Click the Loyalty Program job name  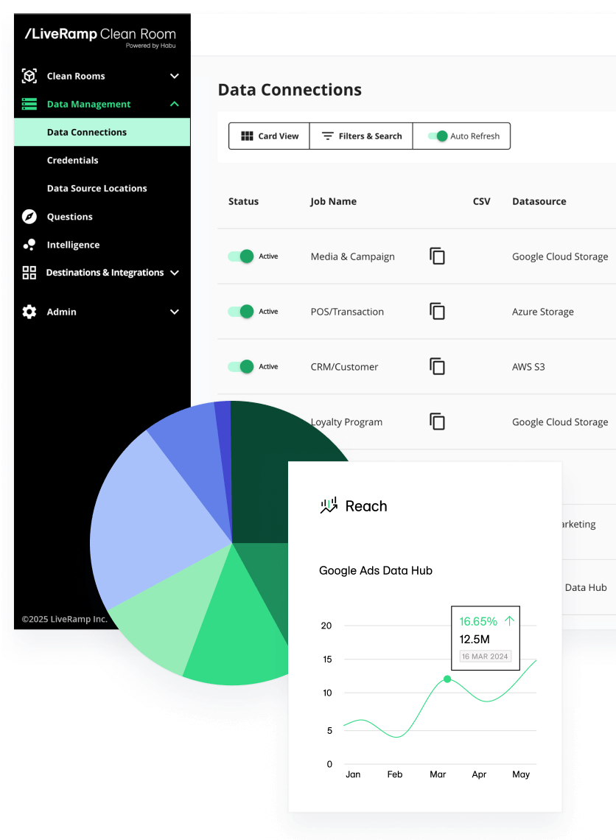coord(346,422)
